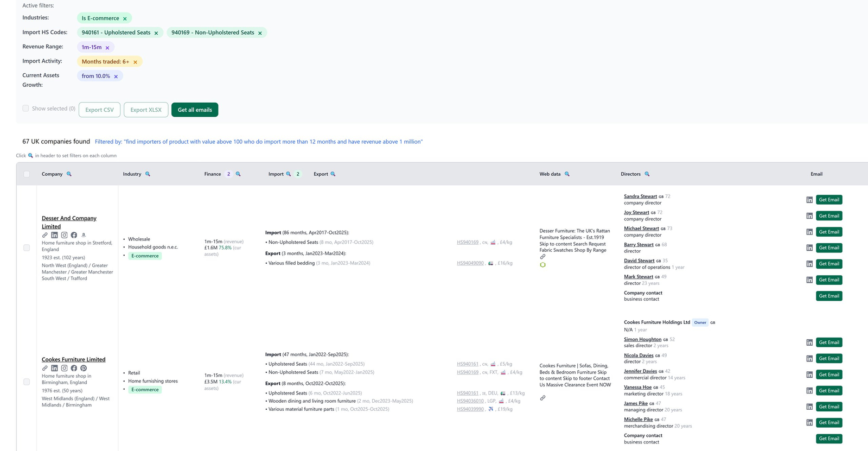Select the Desser And Company row checkbox

point(27,247)
